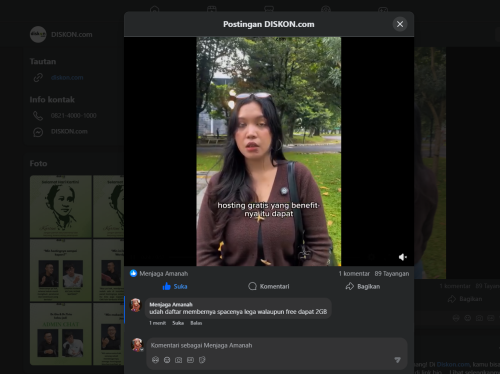This screenshot has width=500, height=374.
Task: Click the Messenger icon under Info kontak
Action: pos(38,132)
